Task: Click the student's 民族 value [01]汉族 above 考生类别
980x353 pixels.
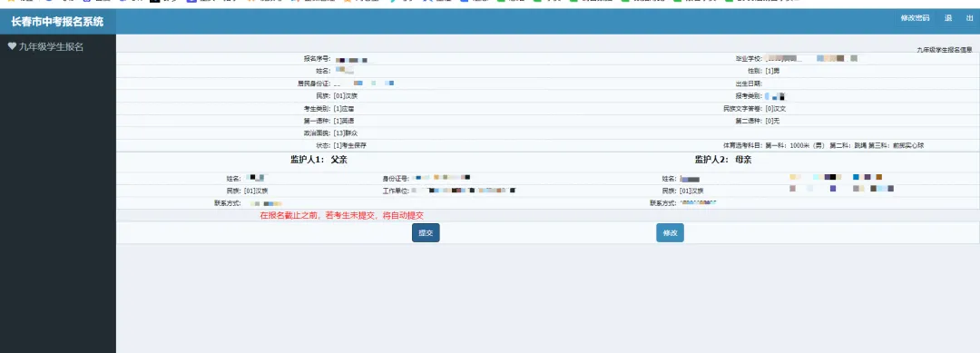Action: tap(346, 95)
